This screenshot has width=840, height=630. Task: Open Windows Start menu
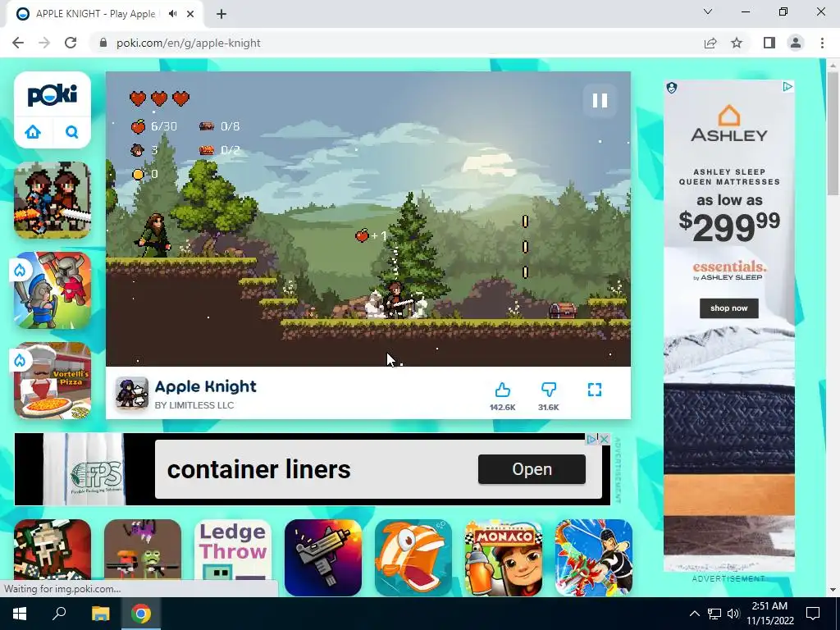point(20,614)
